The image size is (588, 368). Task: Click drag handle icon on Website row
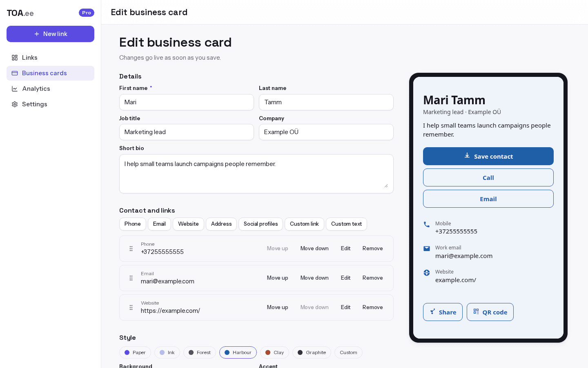click(x=131, y=307)
